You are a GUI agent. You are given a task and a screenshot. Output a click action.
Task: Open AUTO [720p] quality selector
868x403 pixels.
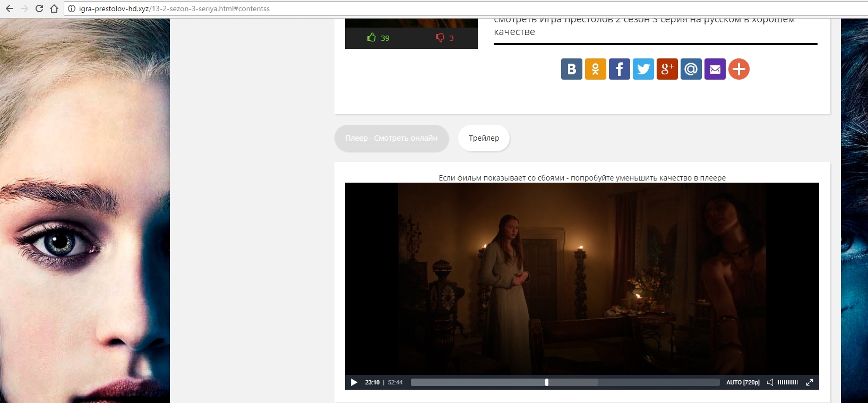[743, 382]
